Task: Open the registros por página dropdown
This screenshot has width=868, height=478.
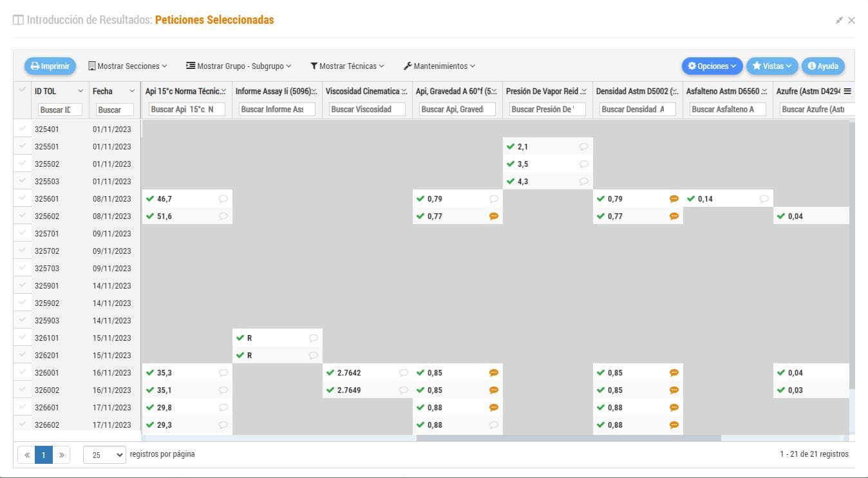Action: (104, 455)
